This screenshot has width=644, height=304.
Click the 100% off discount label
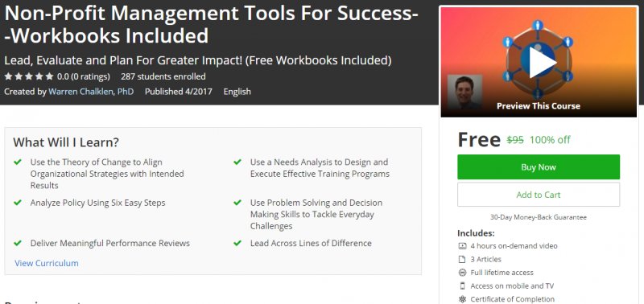tap(550, 140)
